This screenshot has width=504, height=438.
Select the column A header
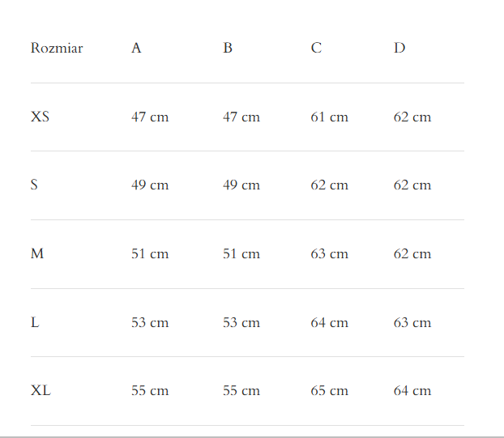click(x=136, y=48)
